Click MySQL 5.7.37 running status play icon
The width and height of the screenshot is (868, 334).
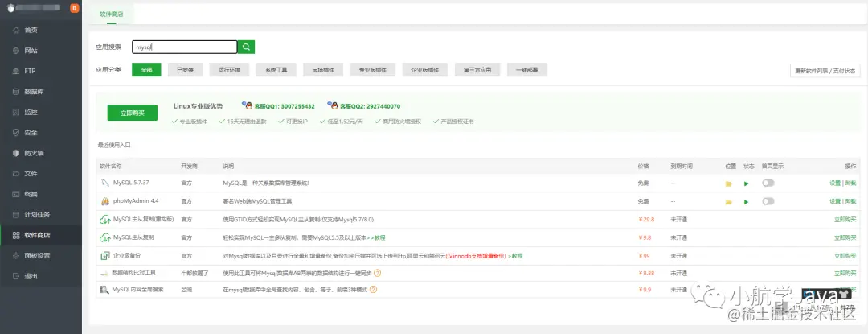(x=746, y=183)
